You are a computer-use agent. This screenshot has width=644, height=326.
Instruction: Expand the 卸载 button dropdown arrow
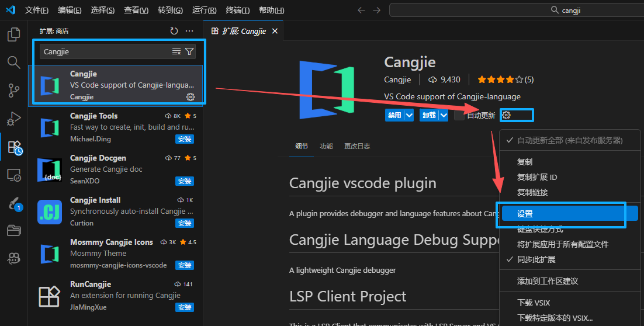point(444,115)
